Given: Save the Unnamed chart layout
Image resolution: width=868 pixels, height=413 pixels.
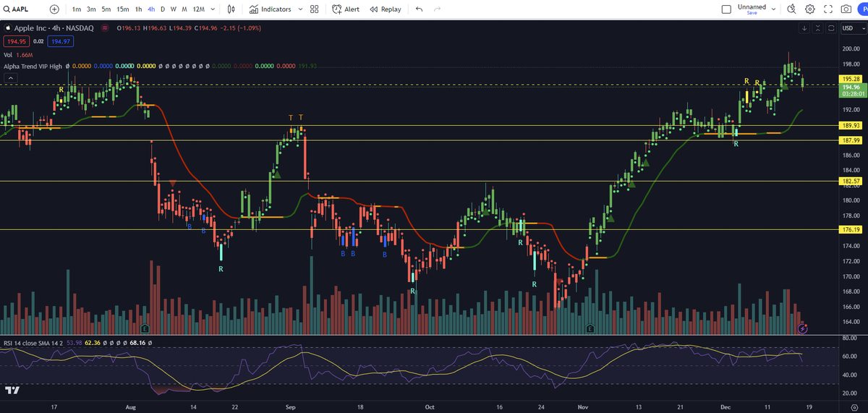Looking at the screenshot, I should [752, 9].
